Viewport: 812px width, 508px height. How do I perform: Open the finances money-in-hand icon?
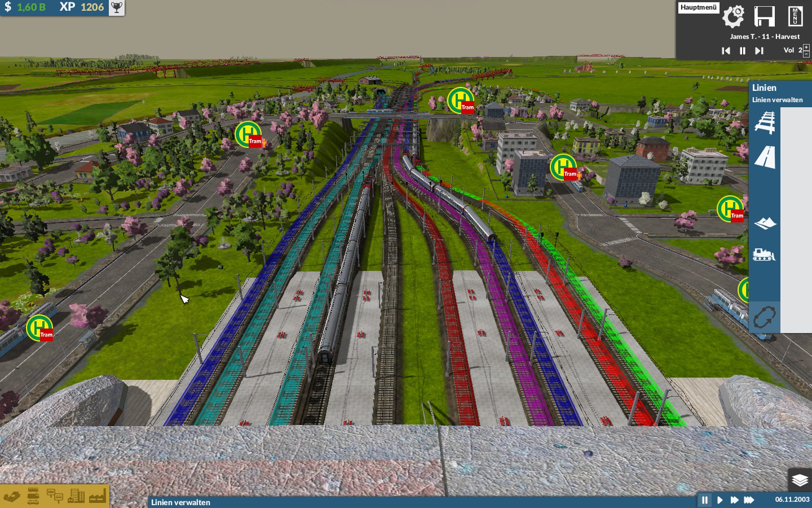click(x=12, y=497)
